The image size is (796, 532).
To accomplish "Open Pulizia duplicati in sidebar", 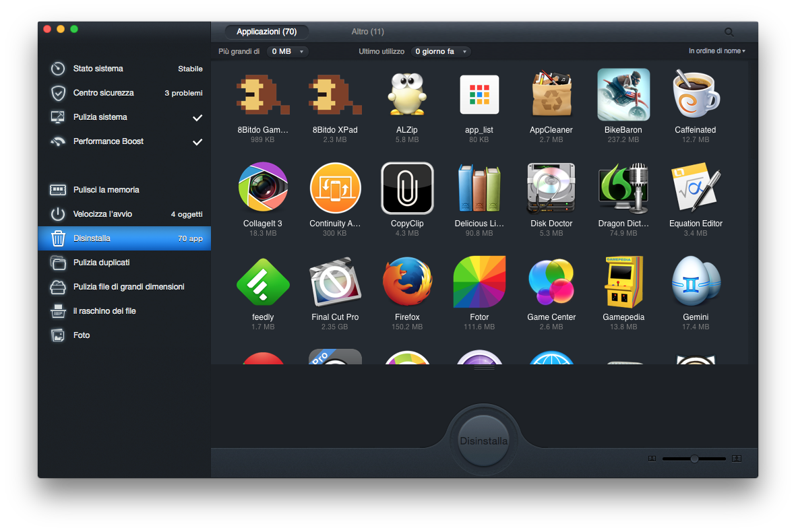I will [x=125, y=263].
